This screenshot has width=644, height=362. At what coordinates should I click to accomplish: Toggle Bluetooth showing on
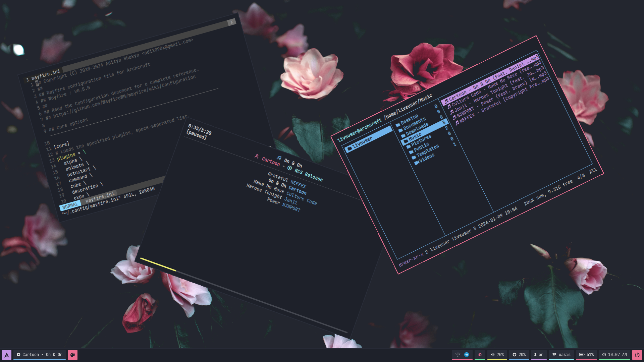(x=539, y=355)
